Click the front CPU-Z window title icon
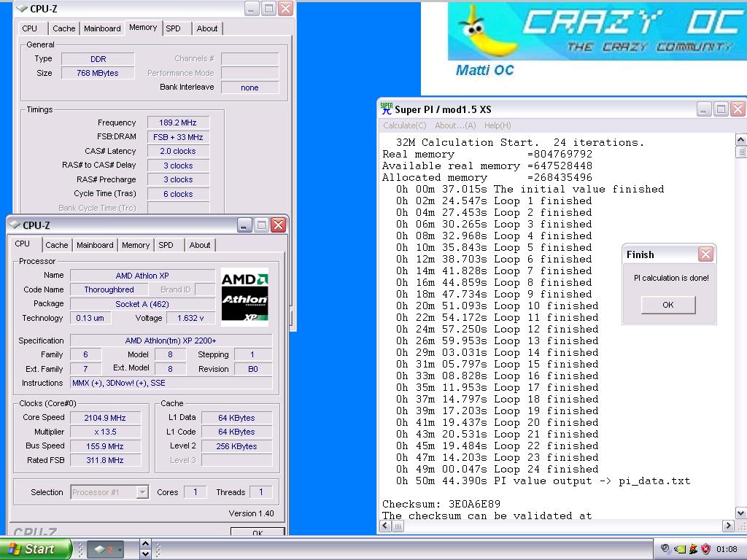This screenshot has width=747, height=560. 15,225
